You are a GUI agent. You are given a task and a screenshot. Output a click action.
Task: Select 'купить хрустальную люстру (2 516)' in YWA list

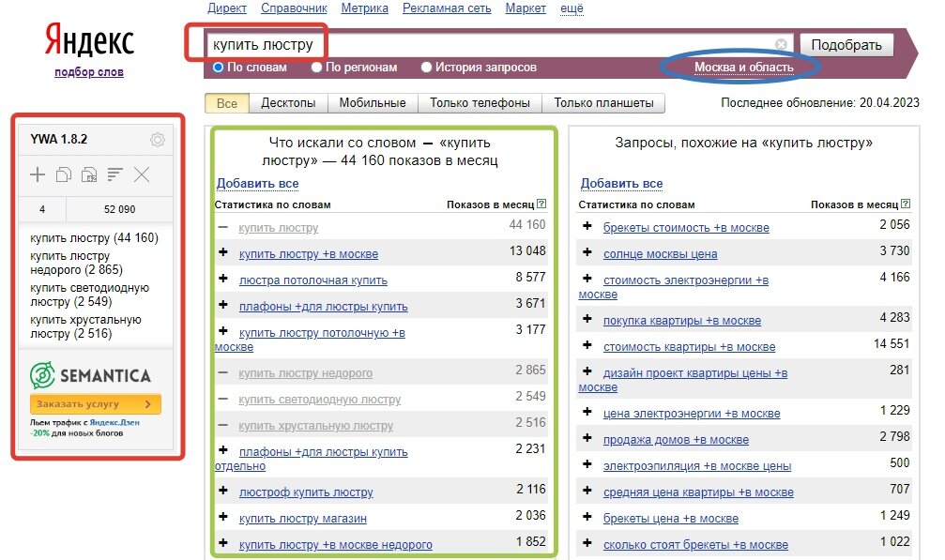pos(85,326)
